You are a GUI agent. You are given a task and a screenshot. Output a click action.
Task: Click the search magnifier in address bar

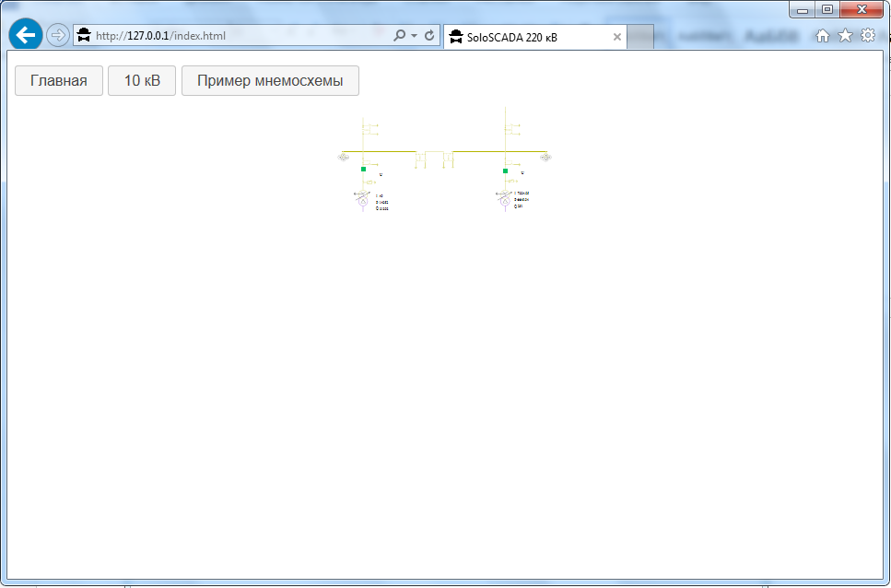tap(400, 35)
